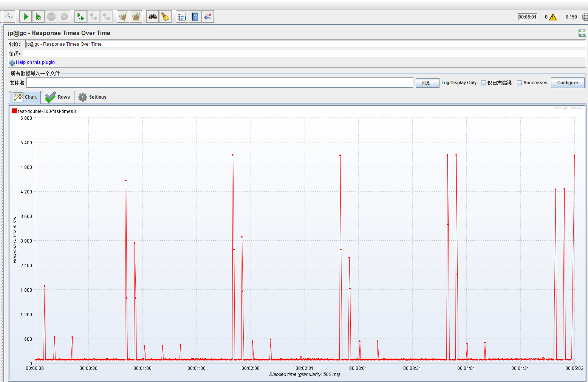Image resolution: width=588 pixels, height=382 pixels.
Task: Click the browse file button
Action: click(x=427, y=83)
